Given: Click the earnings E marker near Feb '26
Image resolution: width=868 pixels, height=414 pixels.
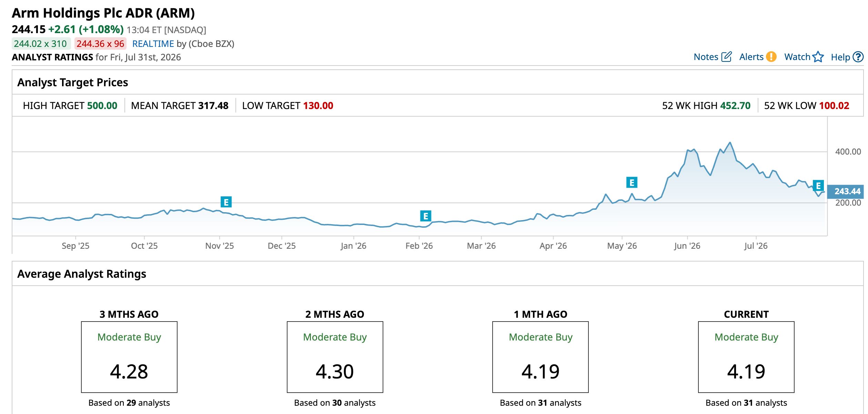Looking at the screenshot, I should coord(426,216).
